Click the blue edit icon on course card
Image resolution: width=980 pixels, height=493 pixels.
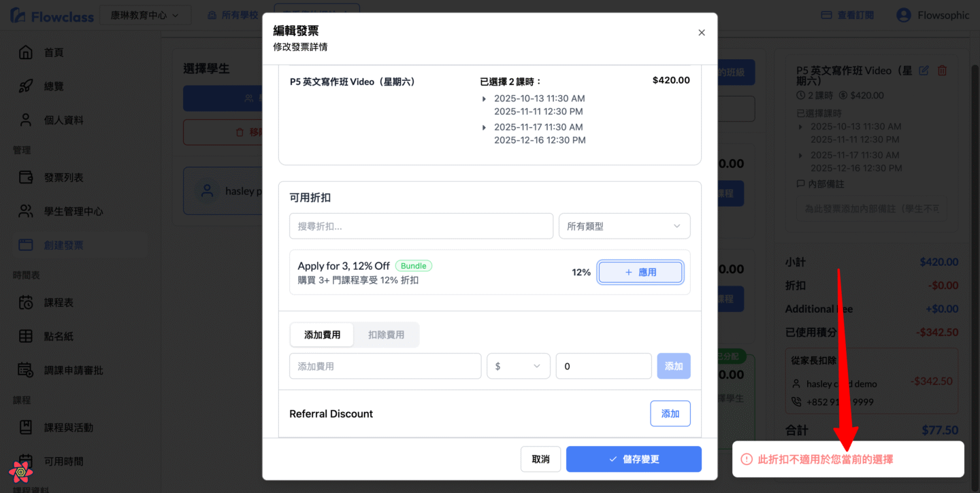[924, 71]
